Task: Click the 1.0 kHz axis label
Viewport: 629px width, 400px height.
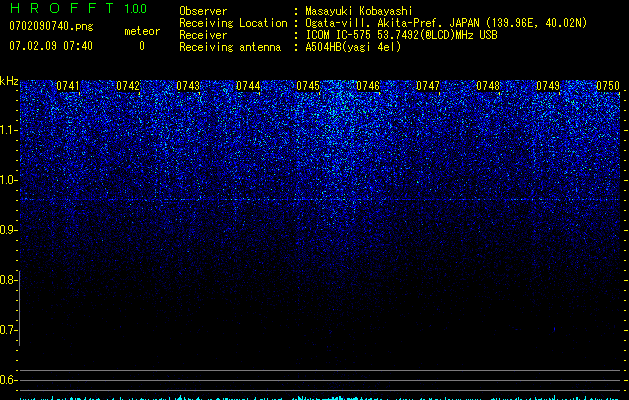Action: click(9, 180)
